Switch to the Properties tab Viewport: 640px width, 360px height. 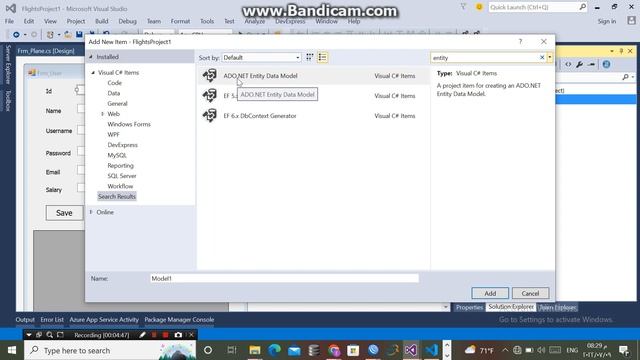point(469,307)
